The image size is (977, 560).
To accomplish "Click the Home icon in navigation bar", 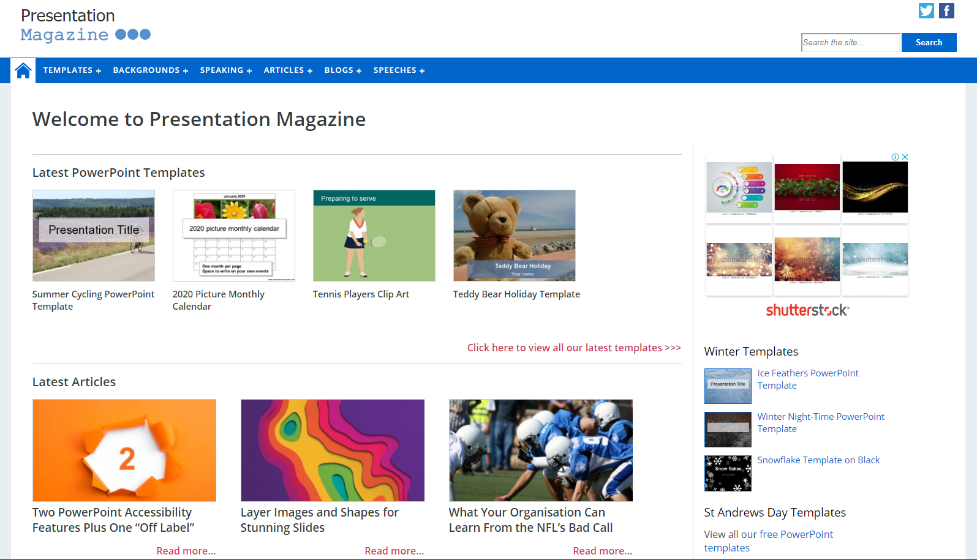I will point(23,71).
